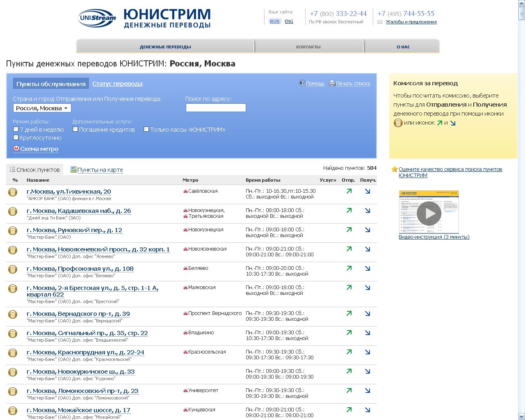Viewport: 525px width, 420px height.
Task: Click receive arrow for Профсоюзная ул. row
Action: pos(367,268)
